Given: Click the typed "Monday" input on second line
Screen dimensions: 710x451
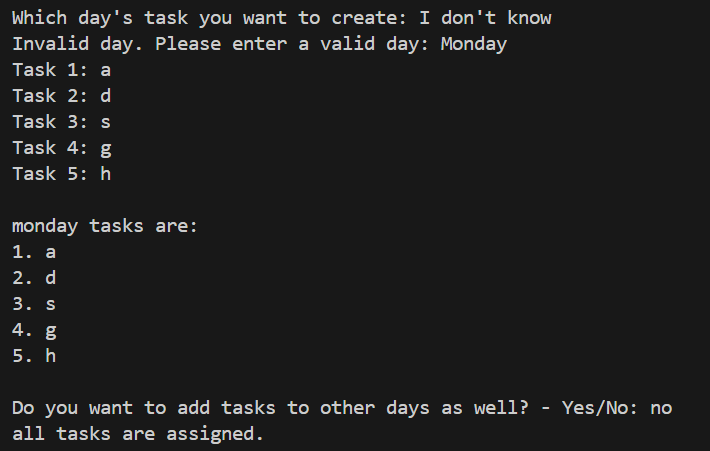Looking at the screenshot, I should pos(474,44).
